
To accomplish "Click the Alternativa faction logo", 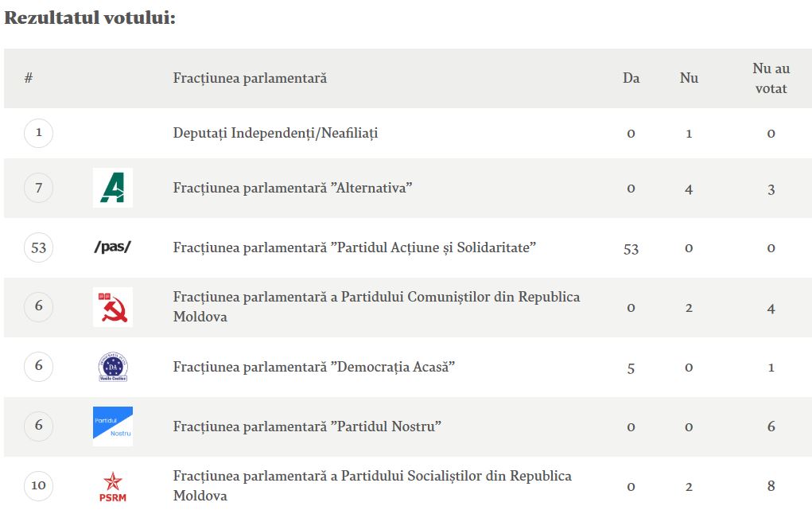I will [x=112, y=188].
